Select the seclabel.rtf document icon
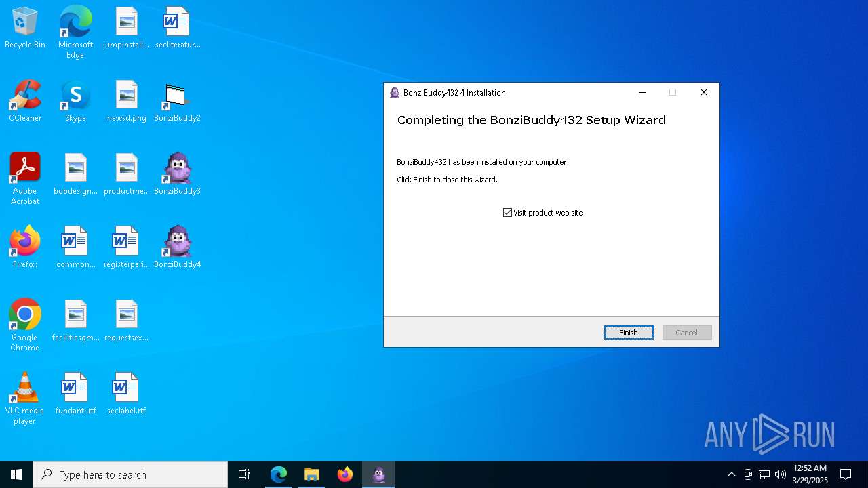The image size is (868, 488). [126, 394]
